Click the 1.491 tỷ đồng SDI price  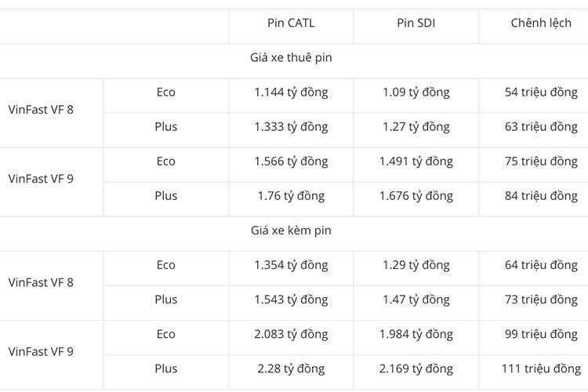pos(416,162)
